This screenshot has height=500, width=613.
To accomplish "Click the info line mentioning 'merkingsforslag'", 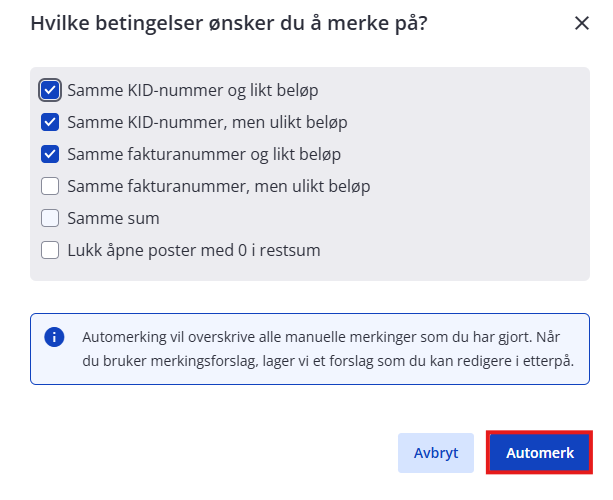I will (x=328, y=361).
